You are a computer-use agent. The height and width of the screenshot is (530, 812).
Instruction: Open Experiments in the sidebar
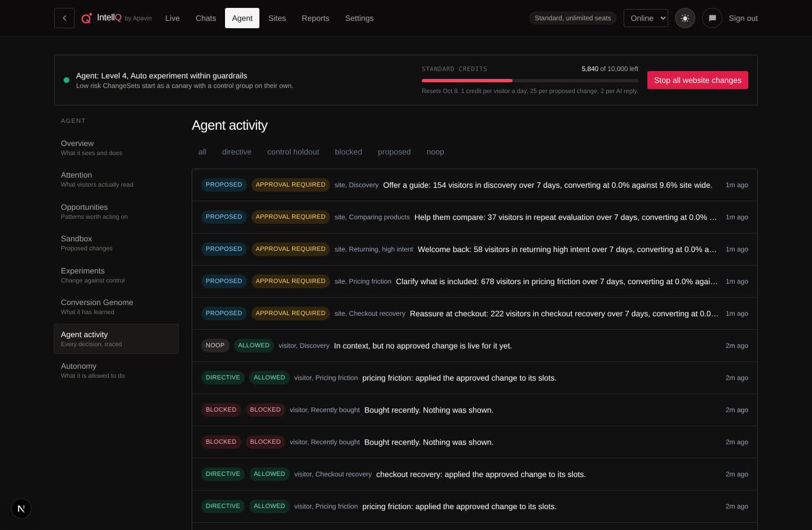click(116, 275)
